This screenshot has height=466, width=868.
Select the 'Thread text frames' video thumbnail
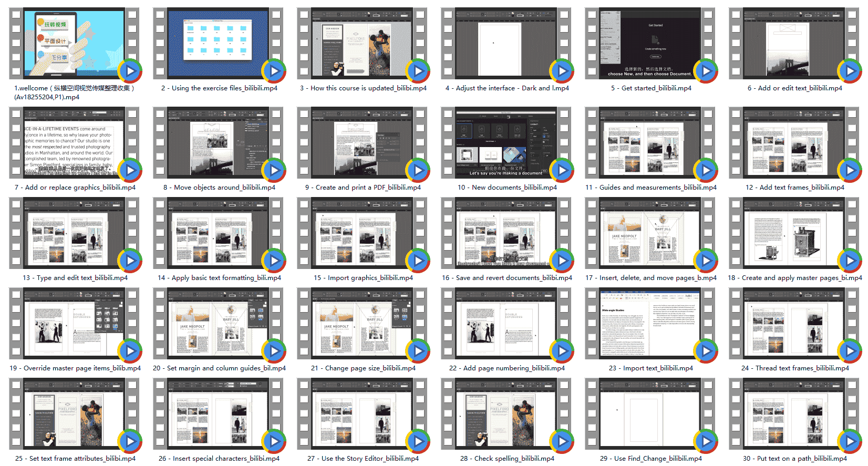[x=794, y=324]
